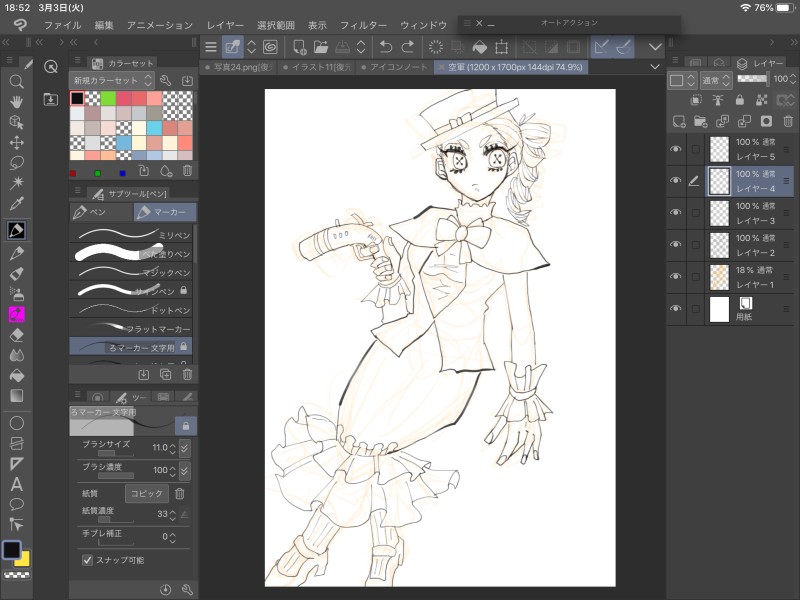Screen dimensions: 800x600
Task: Open the フィルター menu
Action: (x=363, y=25)
